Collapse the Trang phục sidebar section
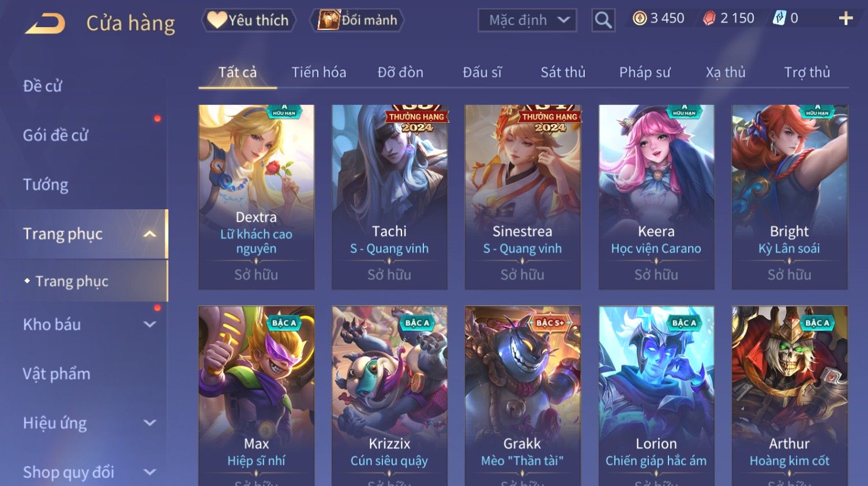This screenshot has width=868, height=486. [x=150, y=234]
